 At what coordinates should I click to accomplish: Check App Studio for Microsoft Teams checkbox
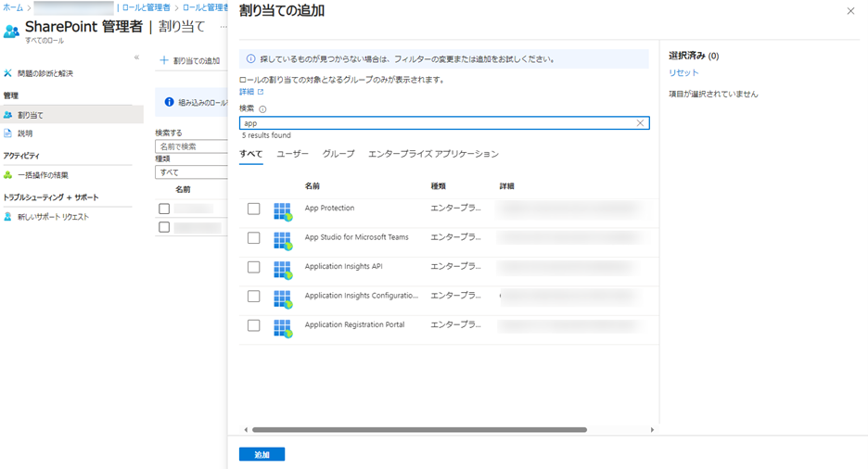tap(253, 238)
